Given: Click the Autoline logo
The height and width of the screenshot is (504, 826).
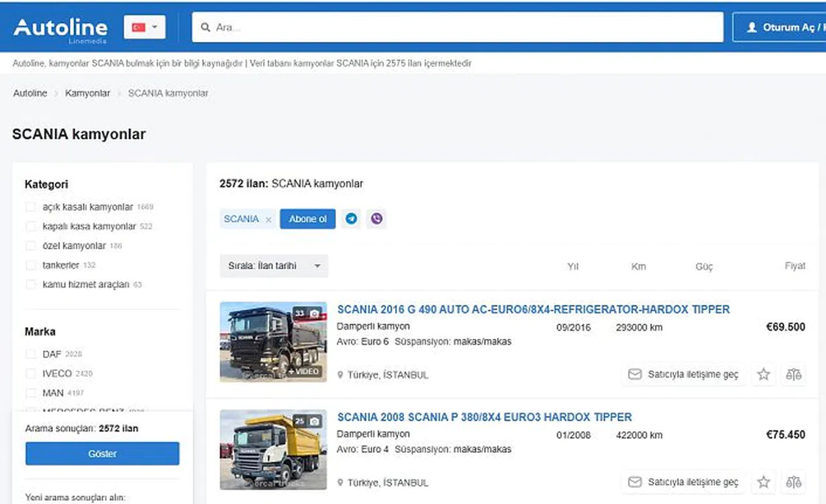Looking at the screenshot, I should 60,28.
